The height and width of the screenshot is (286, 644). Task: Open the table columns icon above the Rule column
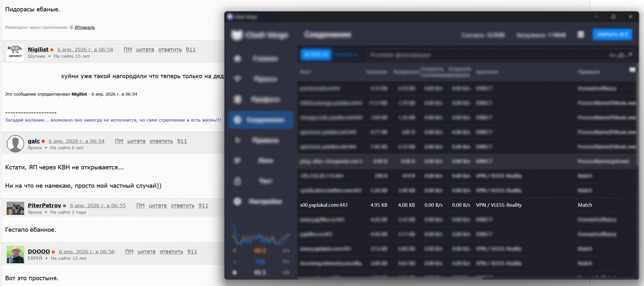[632, 69]
